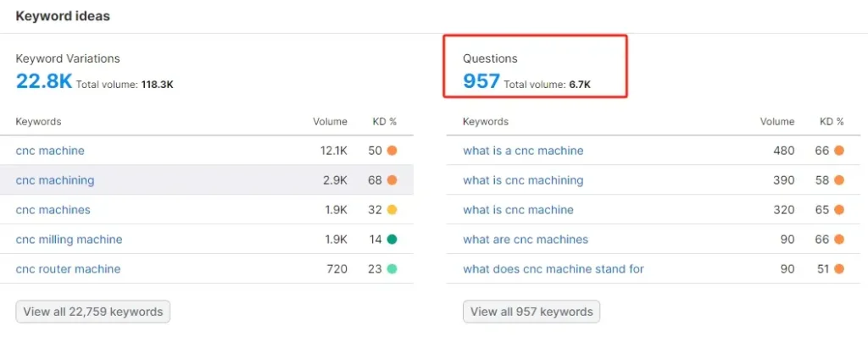Viewport: 868px width, 342px height.
Task: Click dark green KD dot for milling machine
Action: tap(392, 240)
